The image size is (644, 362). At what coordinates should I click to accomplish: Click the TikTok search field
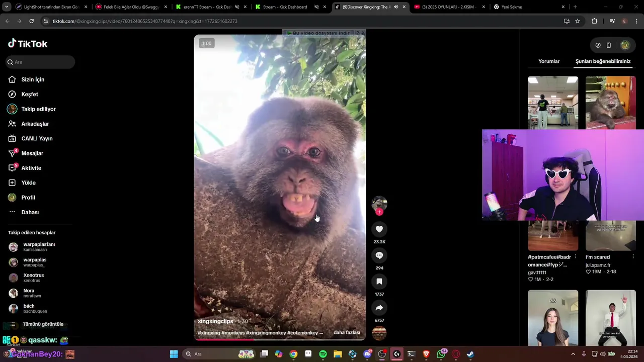tap(40, 62)
